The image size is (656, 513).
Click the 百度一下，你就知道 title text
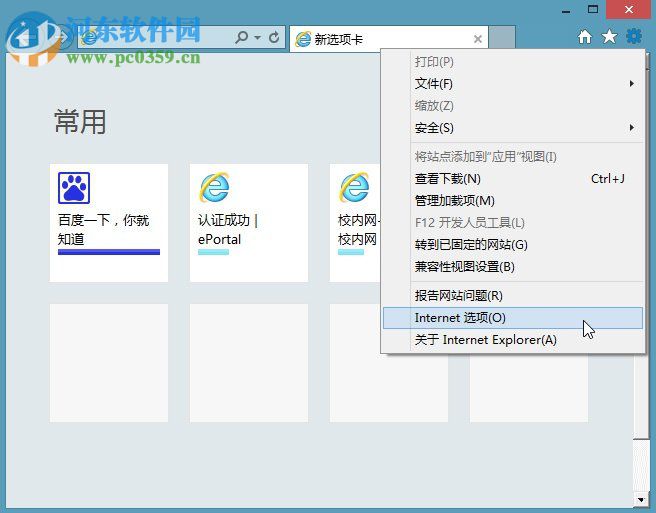point(103,230)
